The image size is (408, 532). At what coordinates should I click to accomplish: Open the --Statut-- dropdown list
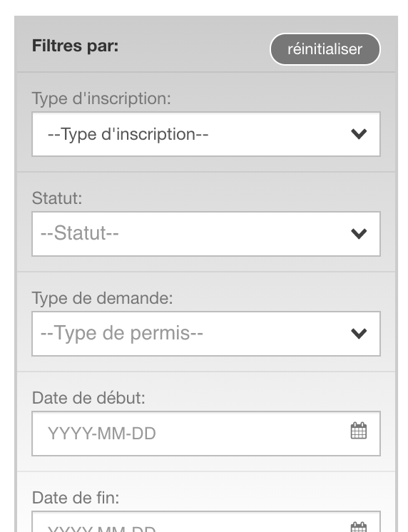206,234
